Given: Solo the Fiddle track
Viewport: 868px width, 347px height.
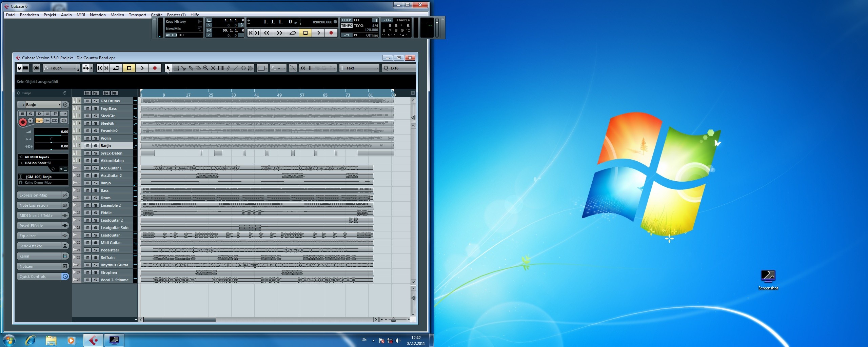Looking at the screenshot, I should [96, 213].
